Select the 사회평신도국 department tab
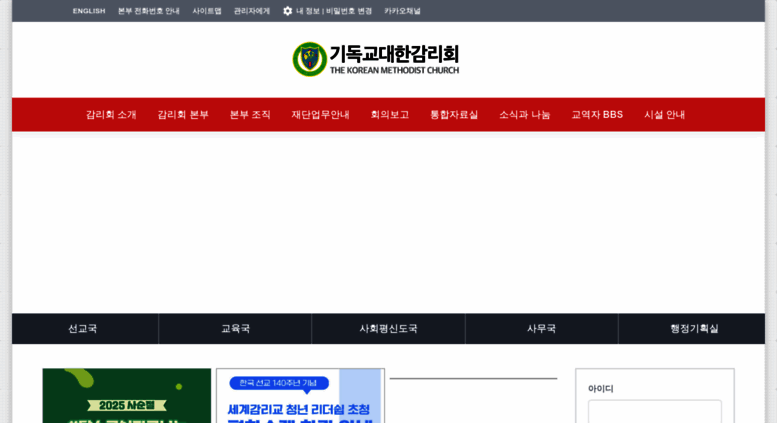 [388, 328]
